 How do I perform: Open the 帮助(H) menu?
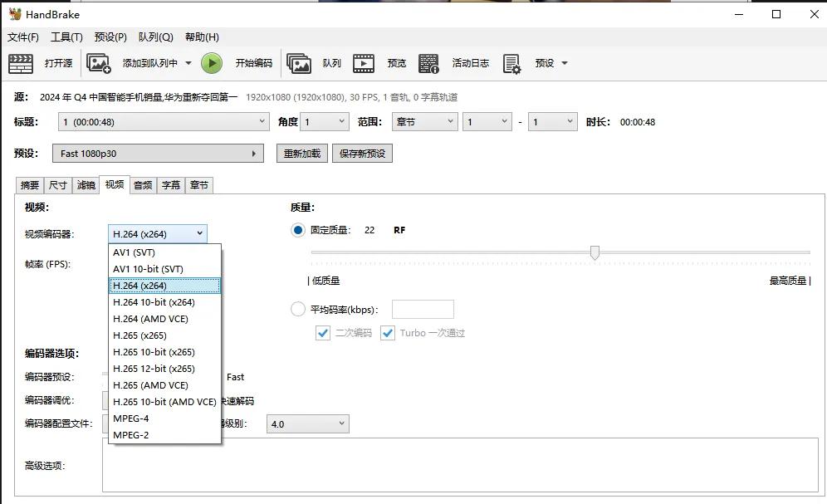tap(202, 37)
